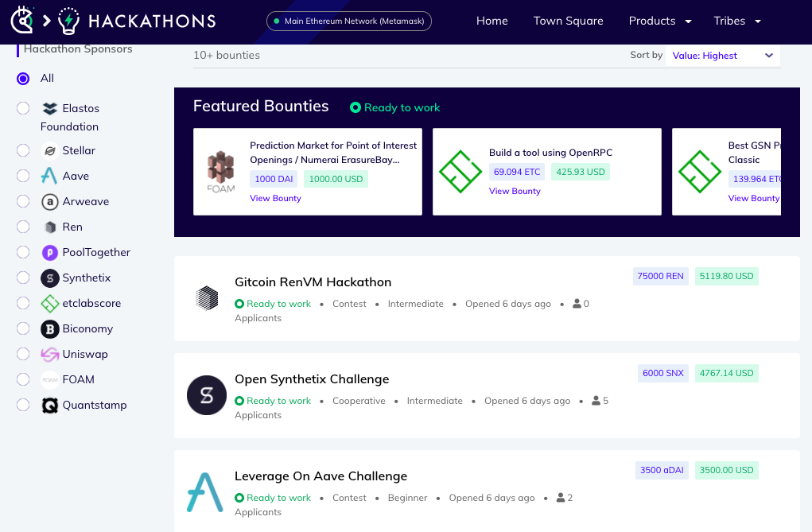Go to Town Square

(568, 21)
